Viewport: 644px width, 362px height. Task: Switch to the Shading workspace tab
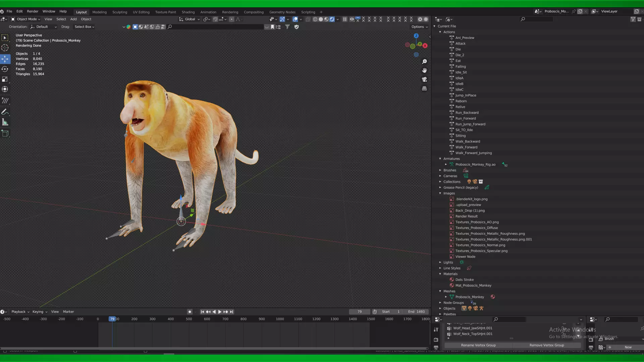pos(188,12)
